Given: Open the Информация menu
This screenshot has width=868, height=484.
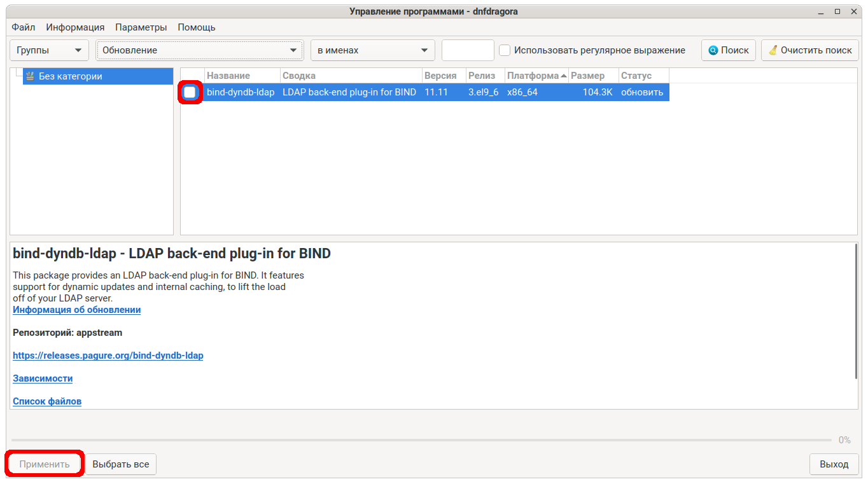Looking at the screenshot, I should click(75, 27).
